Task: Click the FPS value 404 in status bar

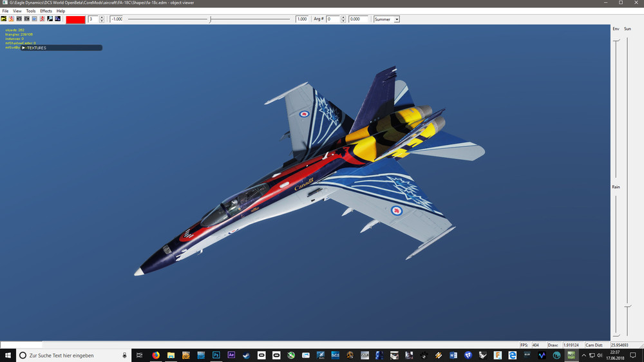Action: point(536,345)
